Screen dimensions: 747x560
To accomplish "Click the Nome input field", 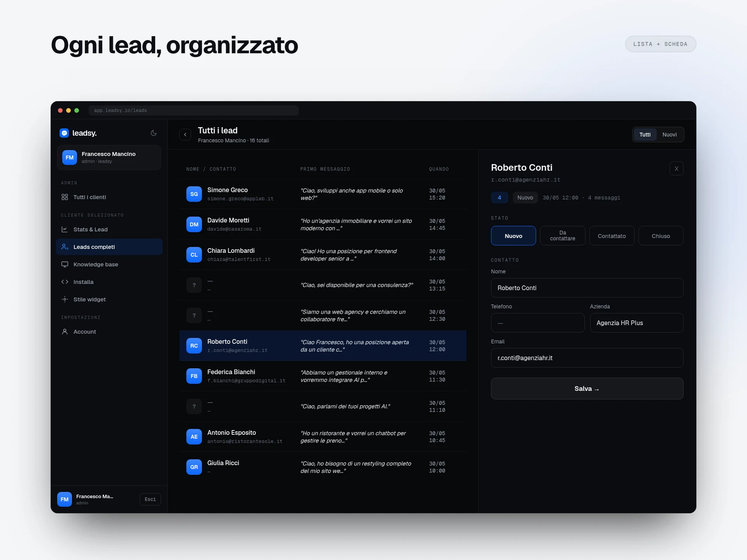I will pos(587,288).
